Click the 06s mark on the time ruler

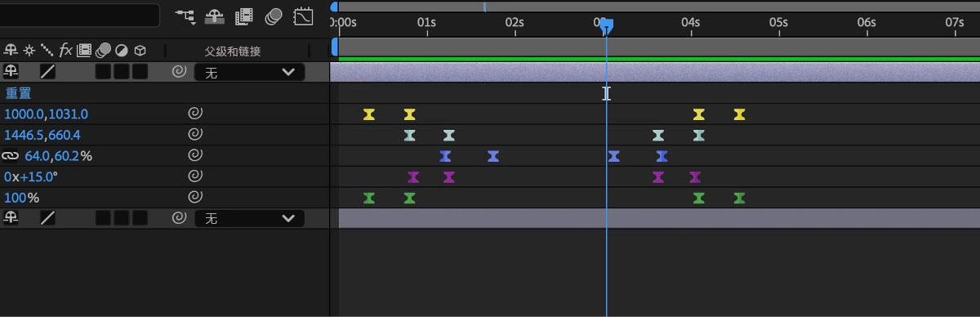point(867,22)
